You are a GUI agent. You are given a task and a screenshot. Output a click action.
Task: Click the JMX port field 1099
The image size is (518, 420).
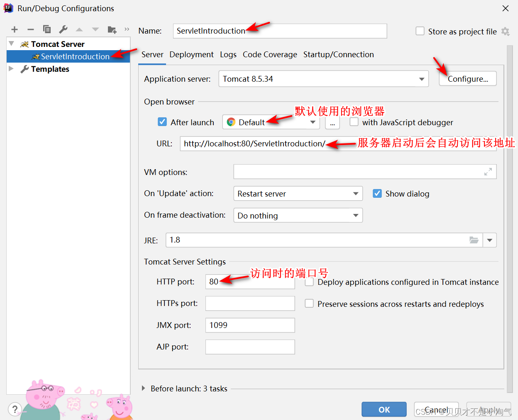click(250, 325)
